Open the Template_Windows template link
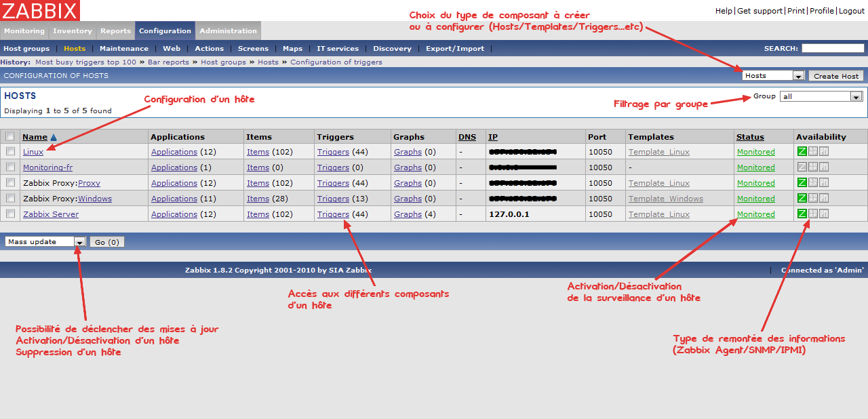This screenshot has width=868, height=419. point(665,199)
